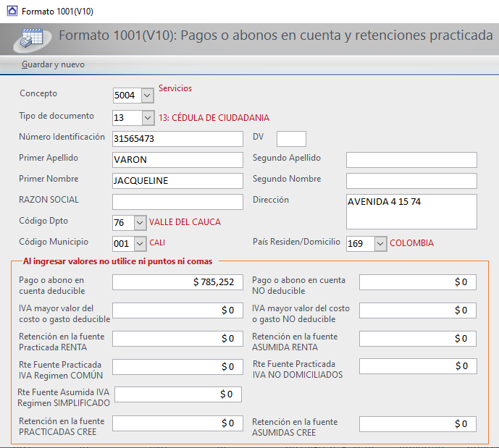The image size is (499, 448).
Task: Click the calendar printer header icon
Action: (32, 41)
